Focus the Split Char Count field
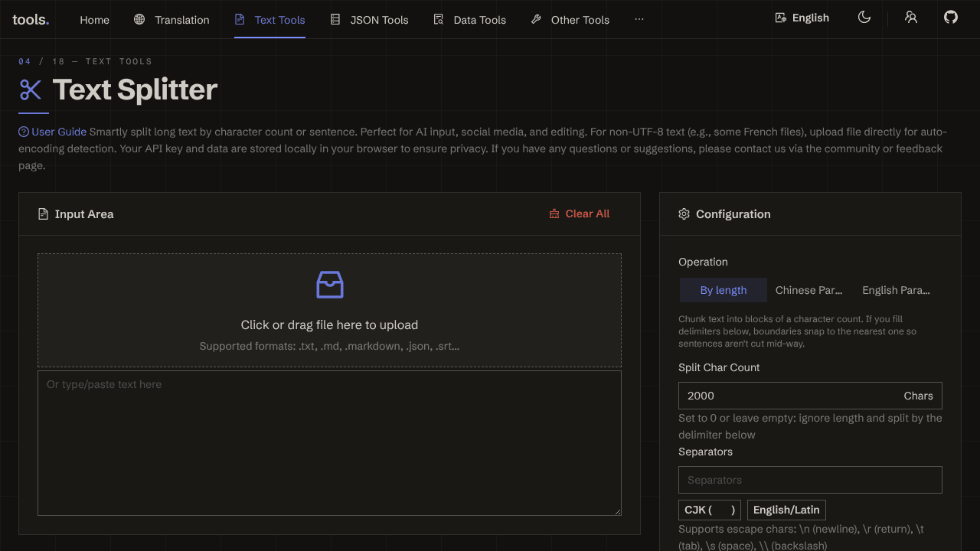980x551 pixels. [x=810, y=396]
